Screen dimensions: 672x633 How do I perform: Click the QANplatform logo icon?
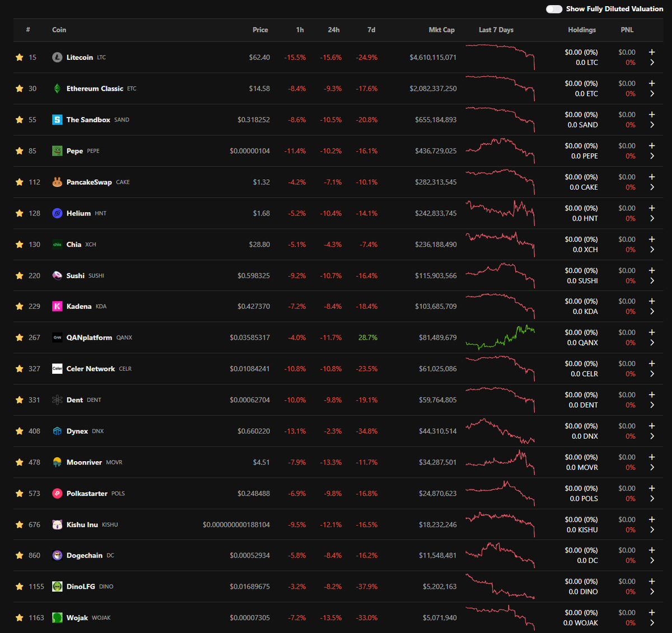click(57, 337)
